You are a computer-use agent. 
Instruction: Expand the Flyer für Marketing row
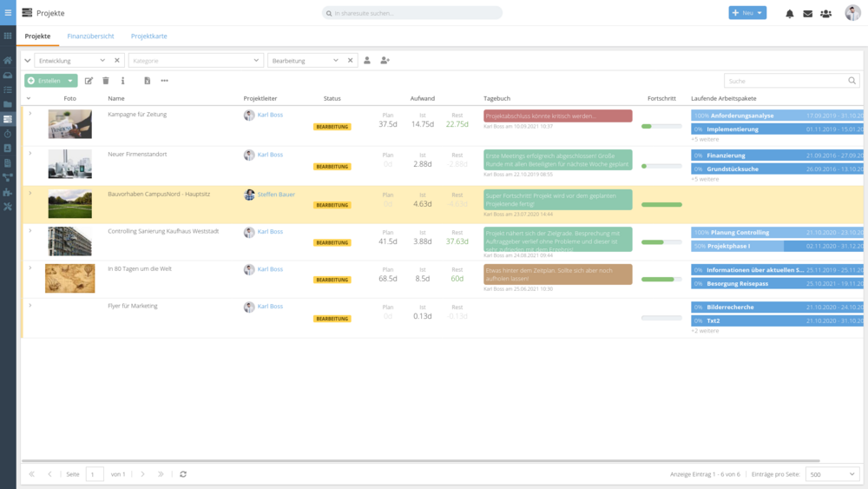point(30,305)
